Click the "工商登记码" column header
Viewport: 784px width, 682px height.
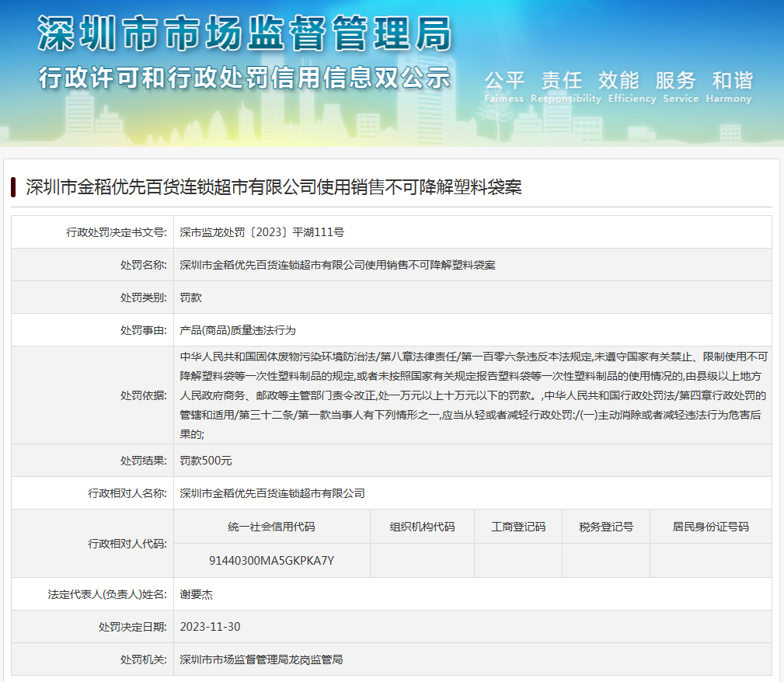(518, 527)
